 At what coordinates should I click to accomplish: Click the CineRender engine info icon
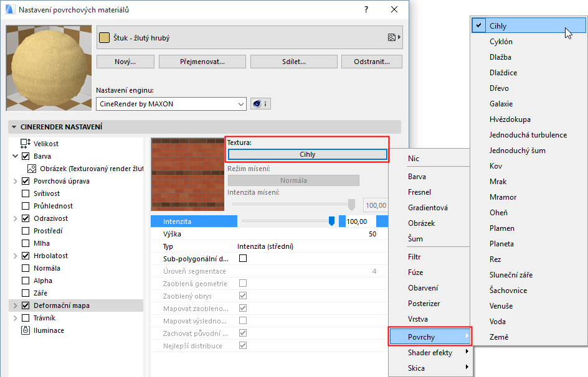point(260,104)
